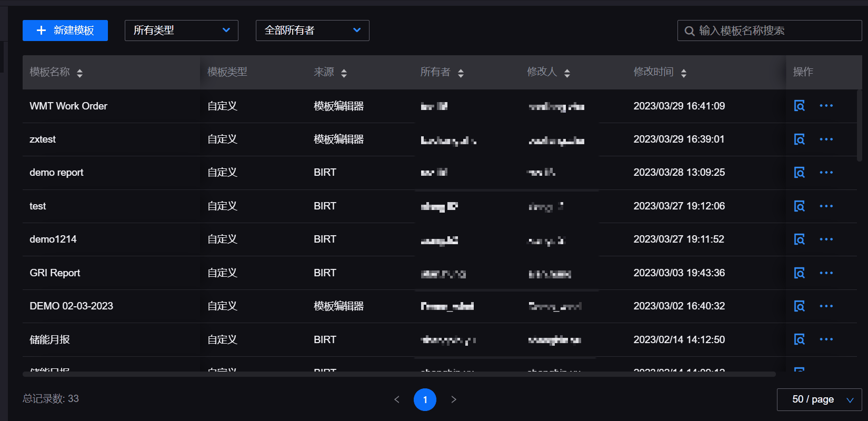
Task: Sort by 所有者 column
Action: pyautogui.click(x=461, y=73)
